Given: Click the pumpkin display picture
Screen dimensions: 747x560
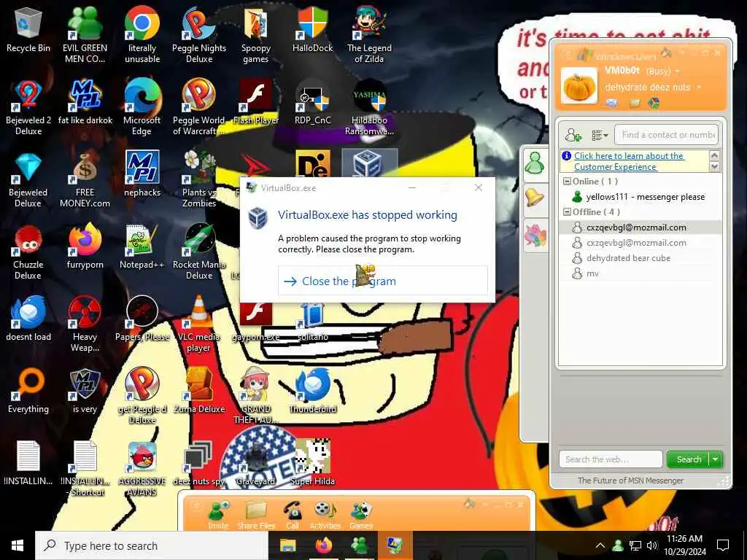Looking at the screenshot, I should coord(578,86).
